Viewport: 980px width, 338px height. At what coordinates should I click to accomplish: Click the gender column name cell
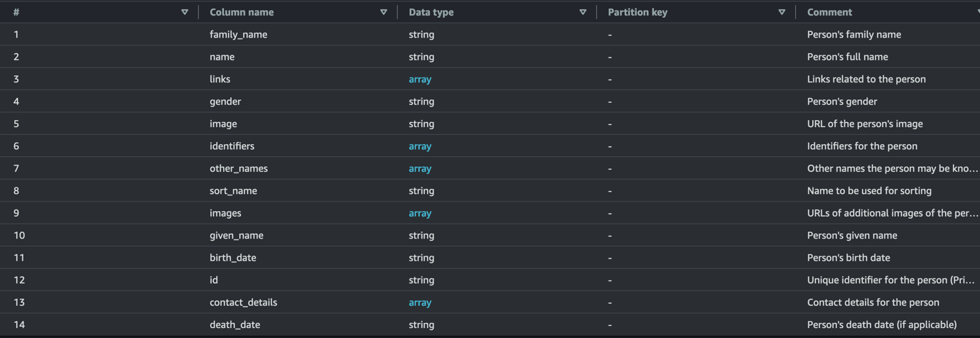[225, 102]
